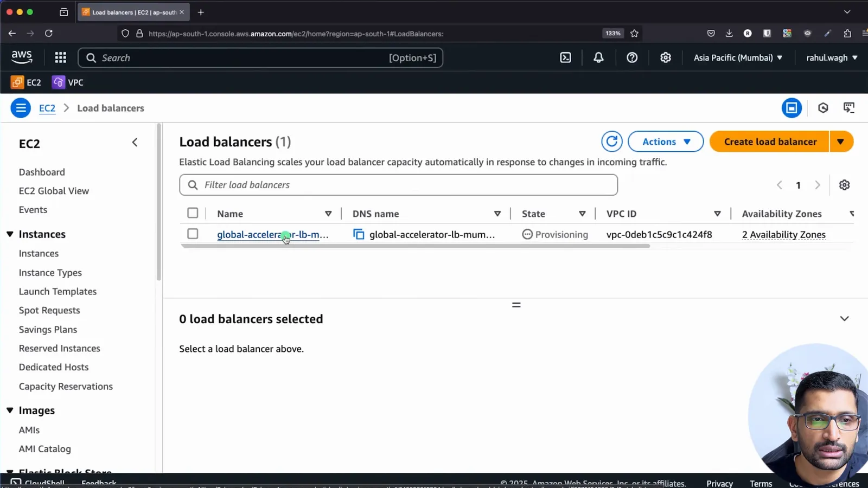Open Asia Pacific (Mumbai) region selector

point(738,57)
